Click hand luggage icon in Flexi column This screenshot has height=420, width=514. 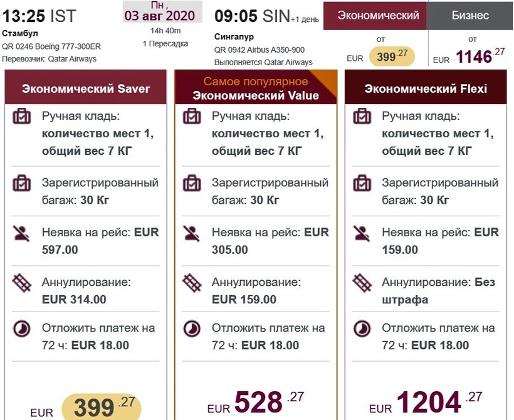[362, 117]
